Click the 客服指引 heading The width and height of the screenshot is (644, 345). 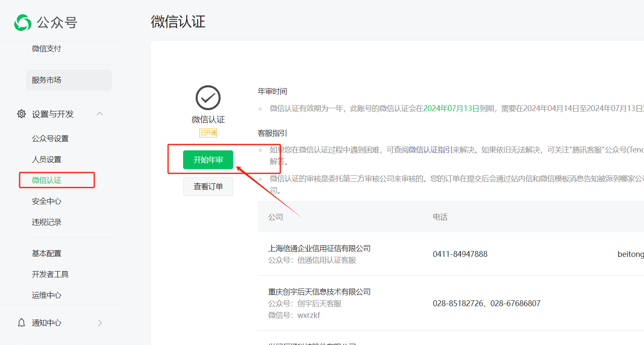coord(272,133)
